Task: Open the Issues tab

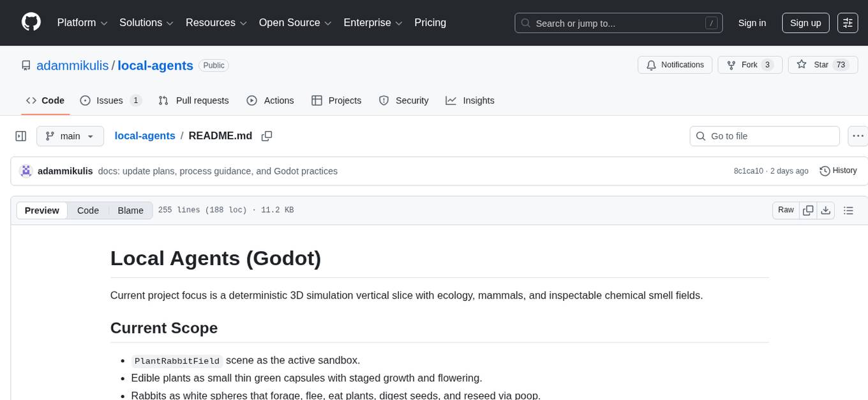Action: [x=110, y=100]
